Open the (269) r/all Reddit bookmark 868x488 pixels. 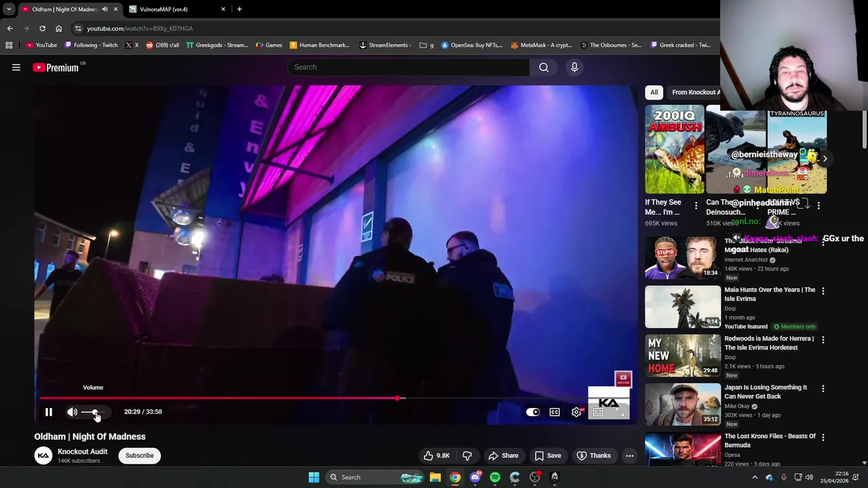162,45
